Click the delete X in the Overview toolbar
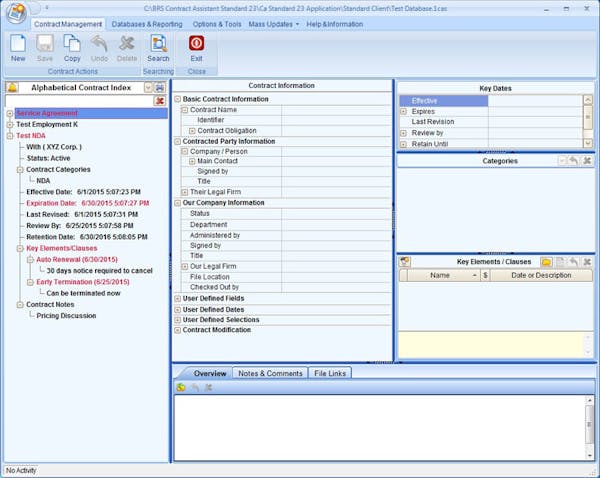 (x=209, y=387)
